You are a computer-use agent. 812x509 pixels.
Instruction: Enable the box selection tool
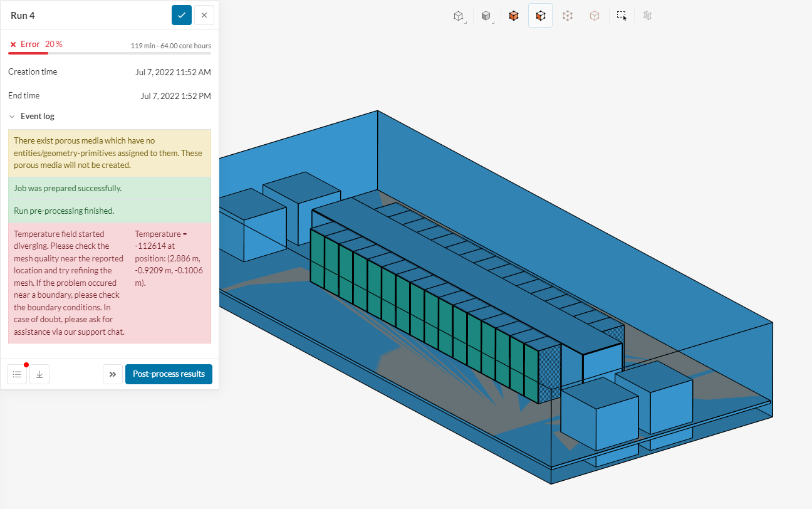click(622, 16)
